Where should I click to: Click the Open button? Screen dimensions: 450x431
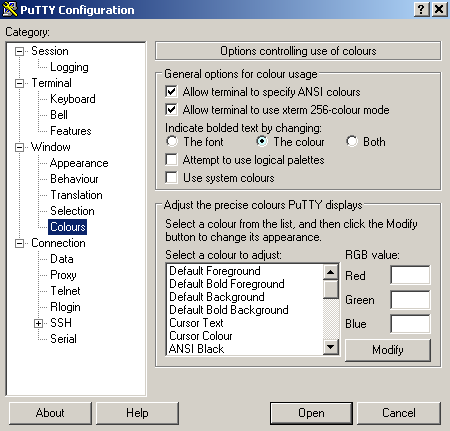(x=311, y=413)
